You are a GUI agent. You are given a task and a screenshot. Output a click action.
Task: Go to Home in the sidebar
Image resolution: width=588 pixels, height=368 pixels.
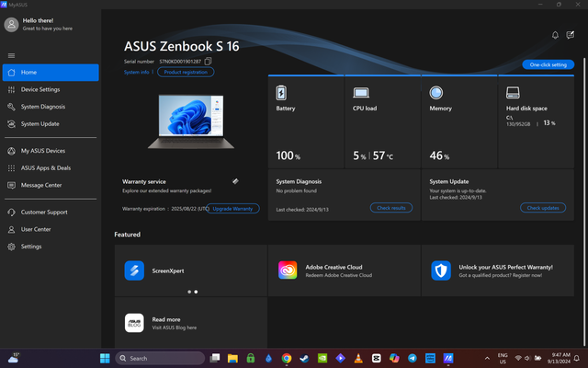(x=51, y=72)
